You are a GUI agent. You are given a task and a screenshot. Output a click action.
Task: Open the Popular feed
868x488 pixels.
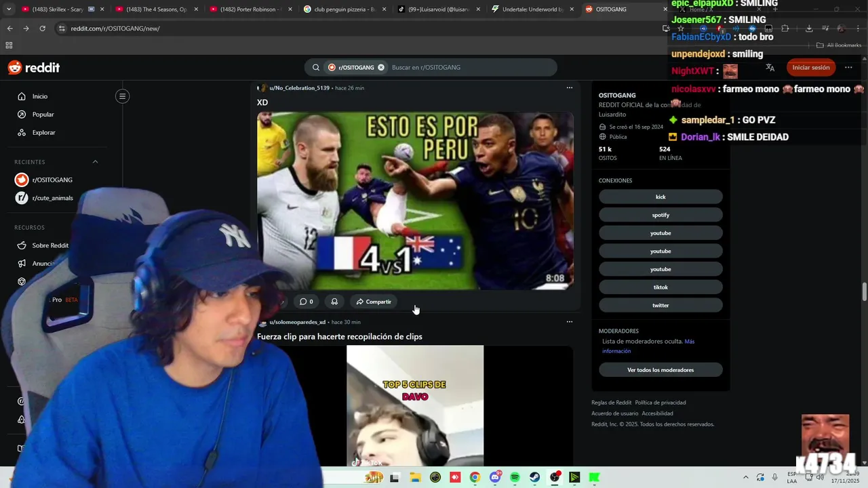click(x=43, y=115)
